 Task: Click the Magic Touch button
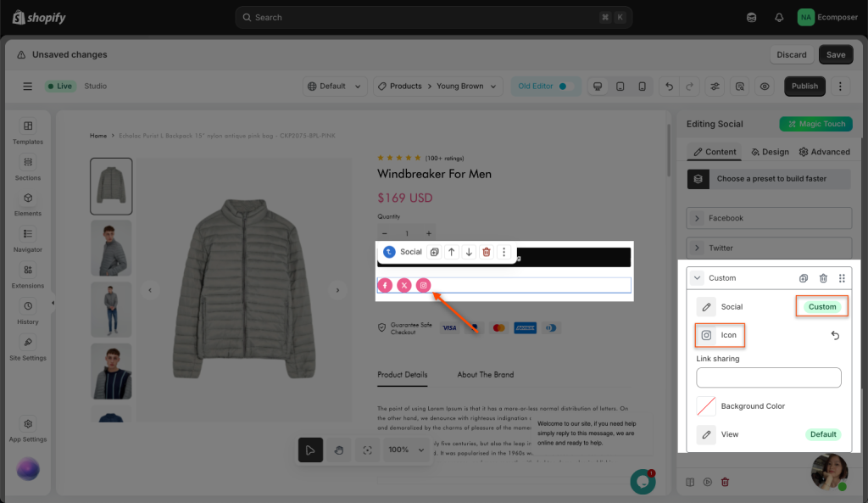pyautogui.click(x=815, y=124)
